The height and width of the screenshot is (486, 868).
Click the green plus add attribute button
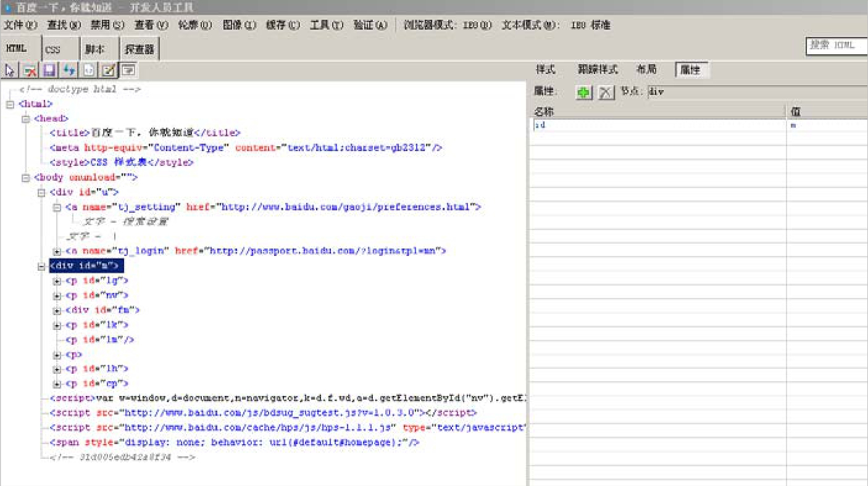(x=583, y=92)
